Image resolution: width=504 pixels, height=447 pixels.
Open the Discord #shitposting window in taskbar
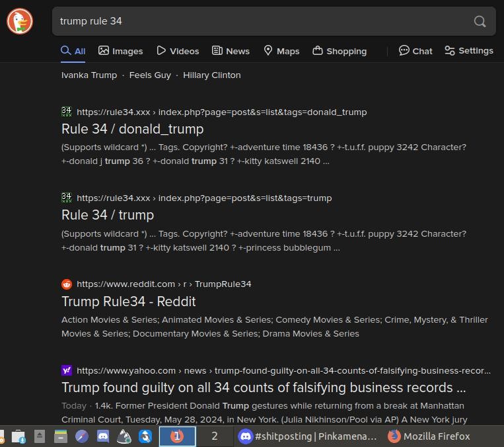pyautogui.click(x=307, y=436)
